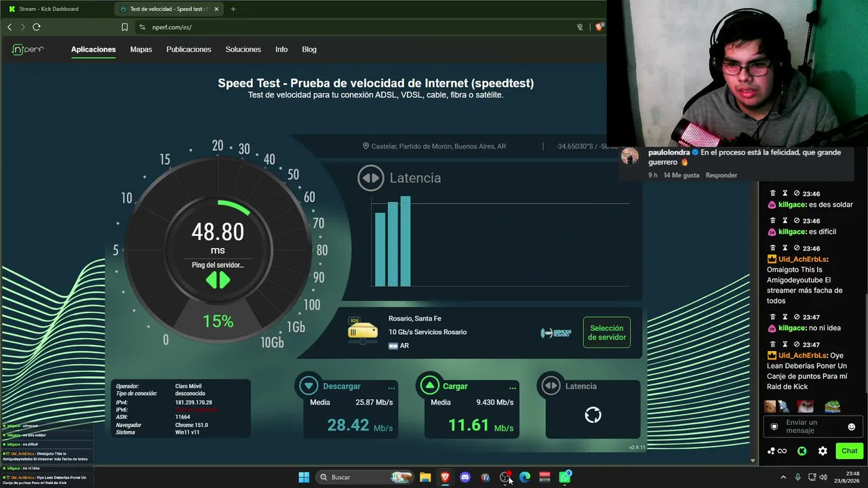Open WhatsApp from the taskbar
This screenshot has height=488, width=868.
coord(565,477)
